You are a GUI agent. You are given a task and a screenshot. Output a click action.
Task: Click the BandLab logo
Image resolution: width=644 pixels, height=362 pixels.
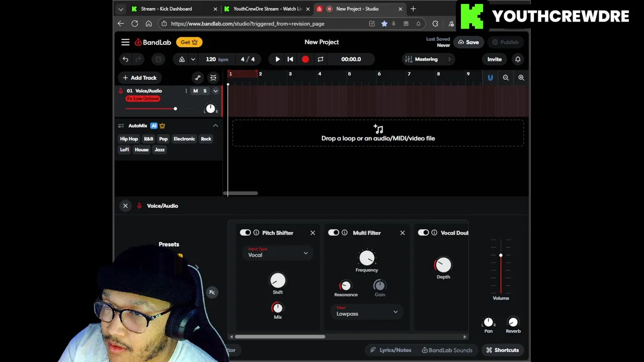click(x=153, y=42)
